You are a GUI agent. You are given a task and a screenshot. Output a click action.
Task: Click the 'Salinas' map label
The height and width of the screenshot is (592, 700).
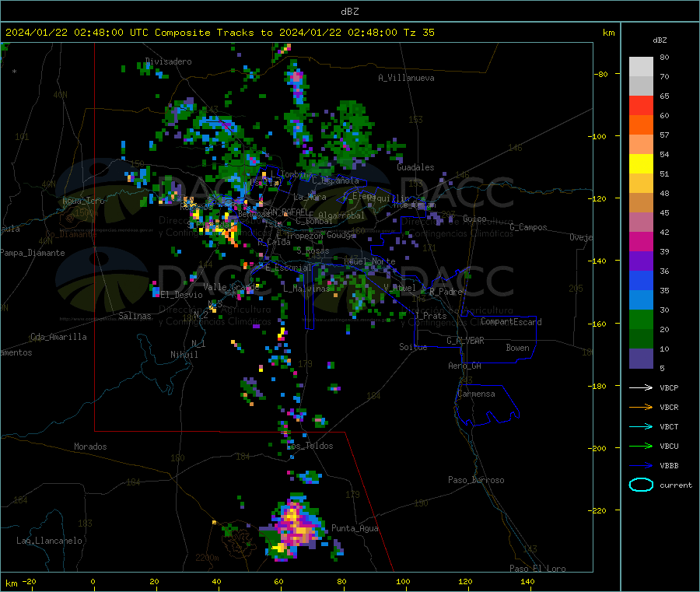pyautogui.click(x=135, y=316)
